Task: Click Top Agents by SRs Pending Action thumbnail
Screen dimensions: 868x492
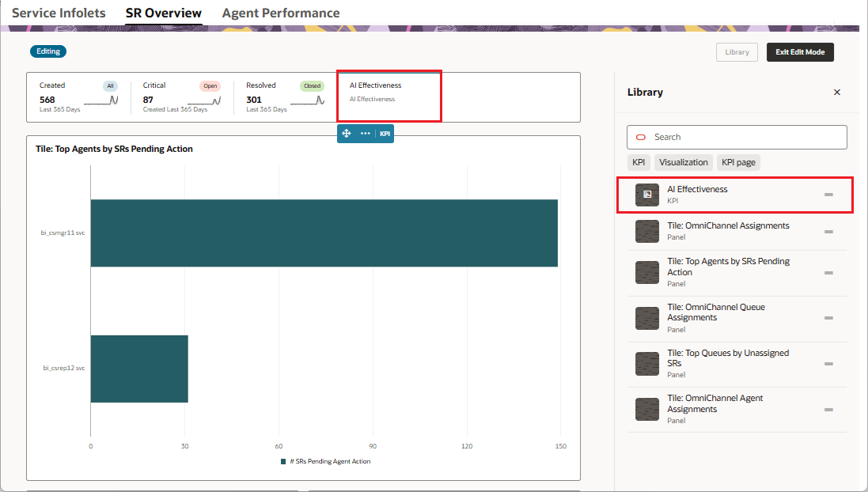Action: pos(647,272)
